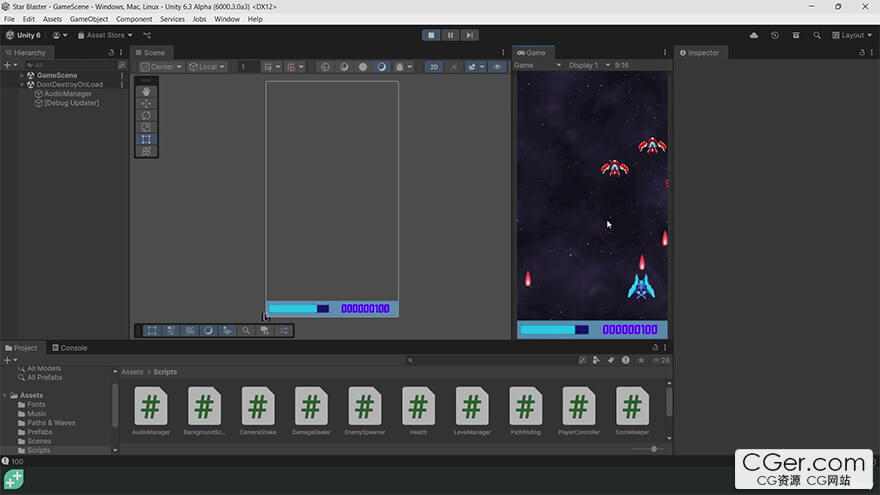Toggle the scene lighting off icon next to 2D
880x495 pixels.
(453, 67)
